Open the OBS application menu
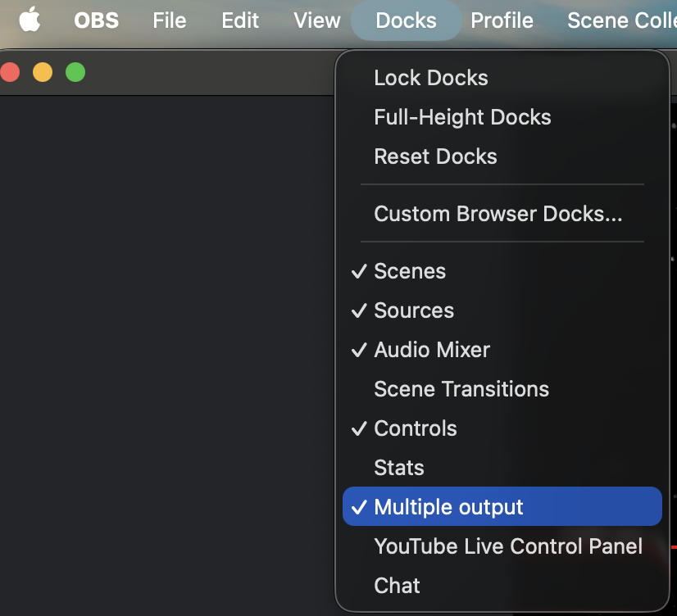677x616 pixels. (97, 20)
